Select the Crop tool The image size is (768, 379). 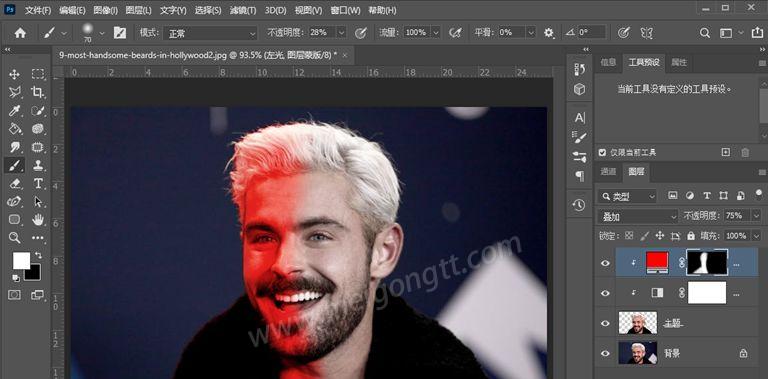38,92
